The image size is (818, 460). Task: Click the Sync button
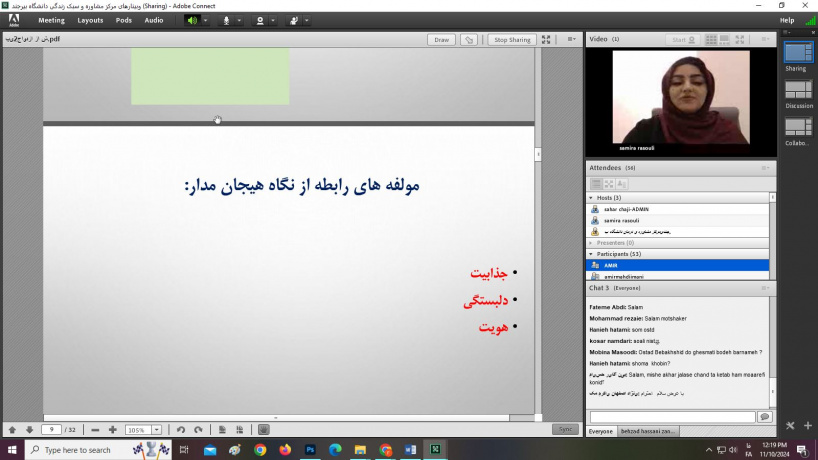coord(565,429)
